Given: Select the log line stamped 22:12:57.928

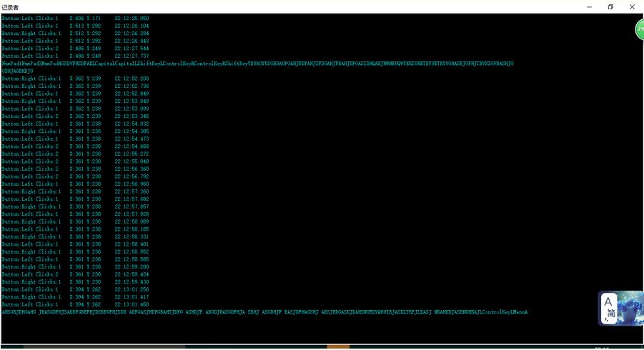Looking at the screenshot, I should tap(75, 214).
